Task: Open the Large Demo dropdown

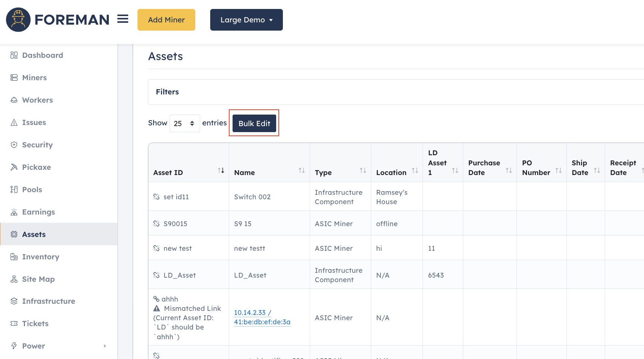Action: [x=246, y=20]
